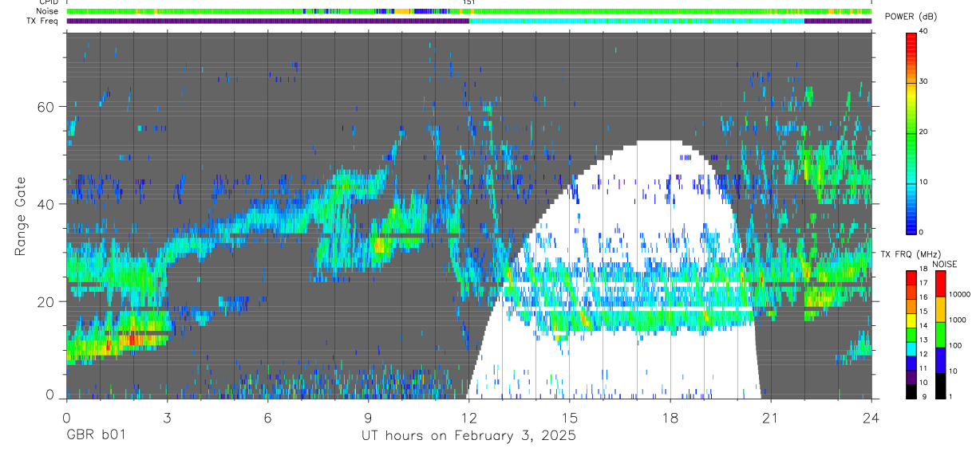Click the 15 tick on UT hours axis

[x=569, y=417]
